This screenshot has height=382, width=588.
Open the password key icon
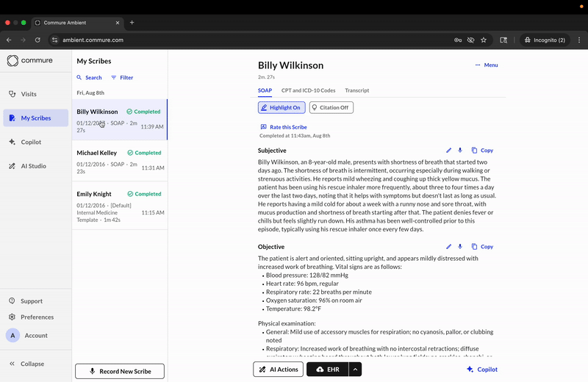coord(458,40)
